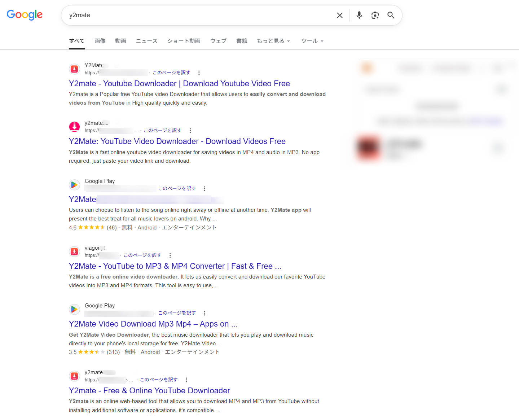Expand the ツール dropdown

click(x=312, y=41)
